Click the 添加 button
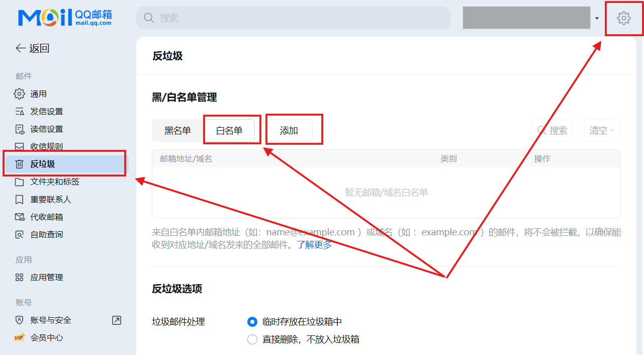Viewport: 644px width, 355px height. click(289, 131)
